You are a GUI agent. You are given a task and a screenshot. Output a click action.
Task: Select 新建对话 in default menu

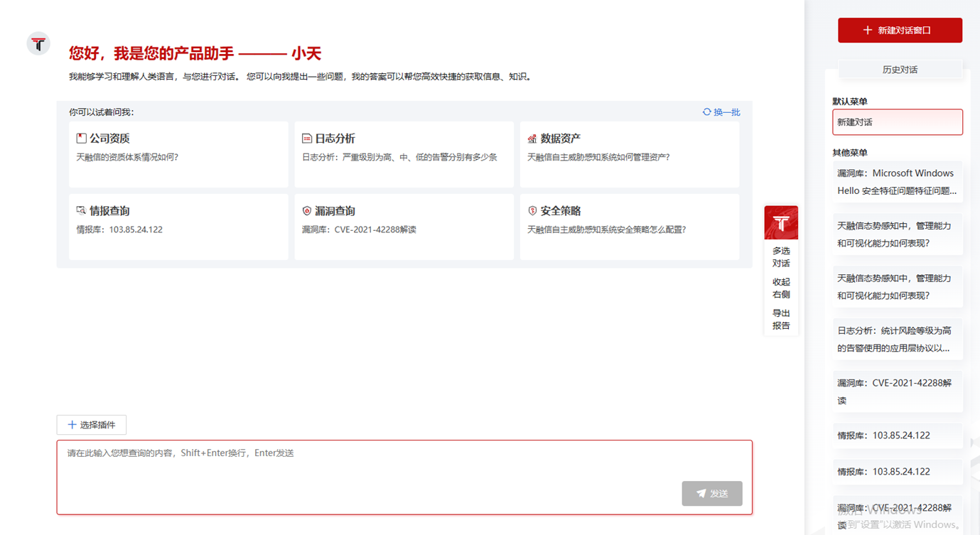pyautogui.click(x=898, y=122)
